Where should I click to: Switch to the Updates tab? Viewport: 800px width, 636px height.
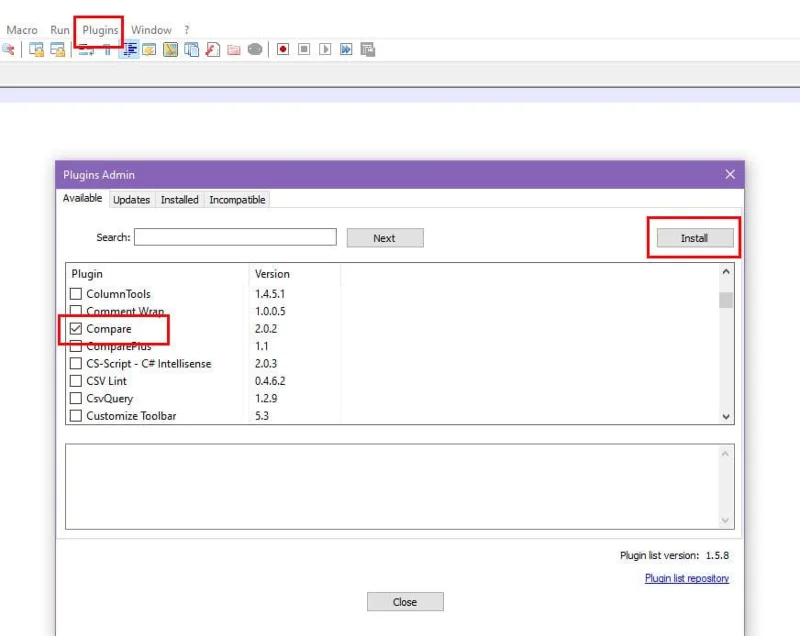(132, 200)
